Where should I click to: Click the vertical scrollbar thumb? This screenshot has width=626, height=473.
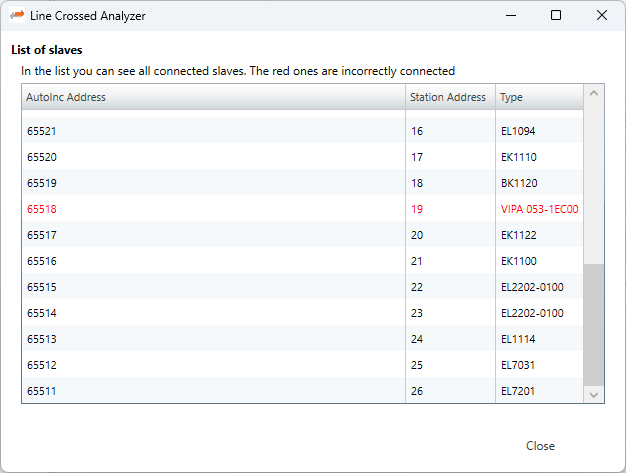[594, 324]
